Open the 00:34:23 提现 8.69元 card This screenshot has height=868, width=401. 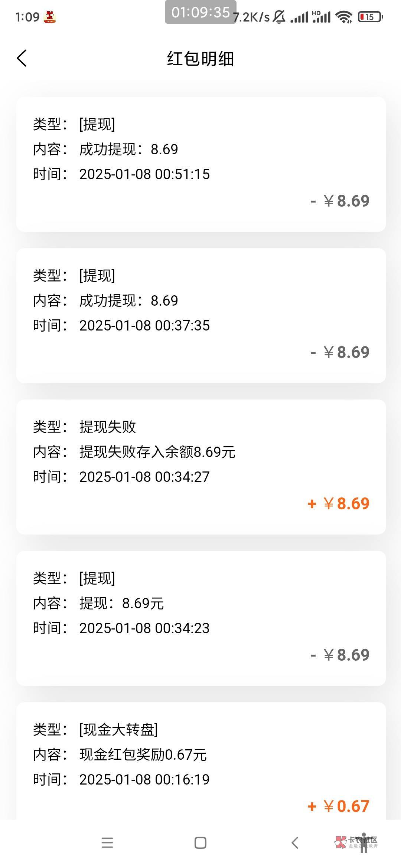coord(201,618)
